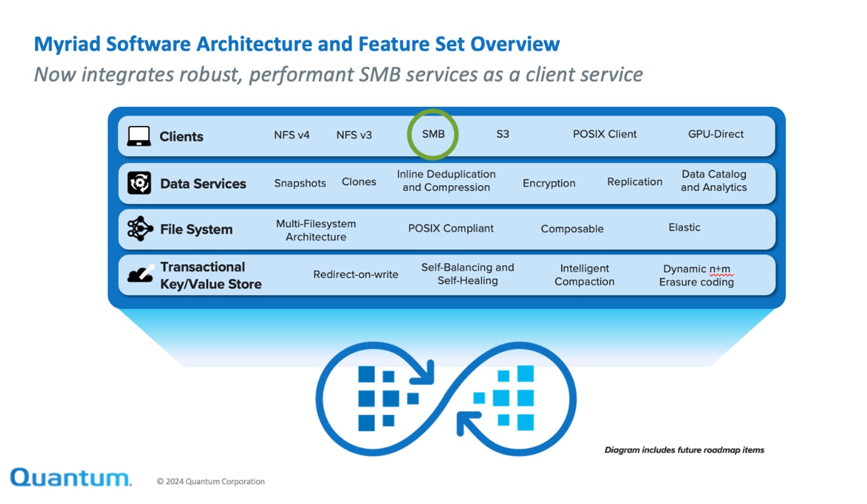This screenshot has width=867, height=504.
Task: Click the SMB client entry
Action: (x=433, y=134)
